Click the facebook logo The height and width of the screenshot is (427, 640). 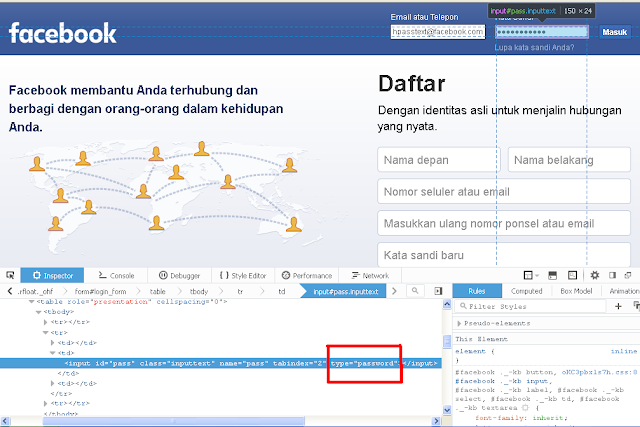[x=63, y=33]
